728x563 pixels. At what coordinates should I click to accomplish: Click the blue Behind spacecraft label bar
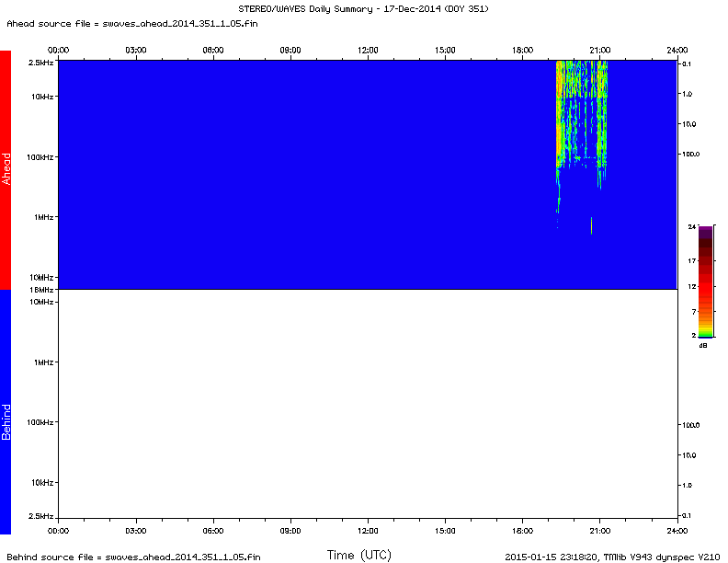click(x=6, y=411)
